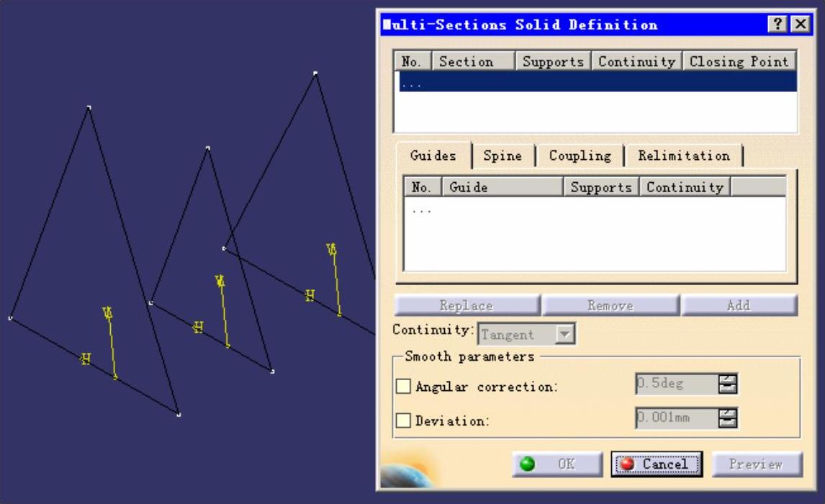Click the Guide column header
825x504 pixels.
[x=502, y=186]
